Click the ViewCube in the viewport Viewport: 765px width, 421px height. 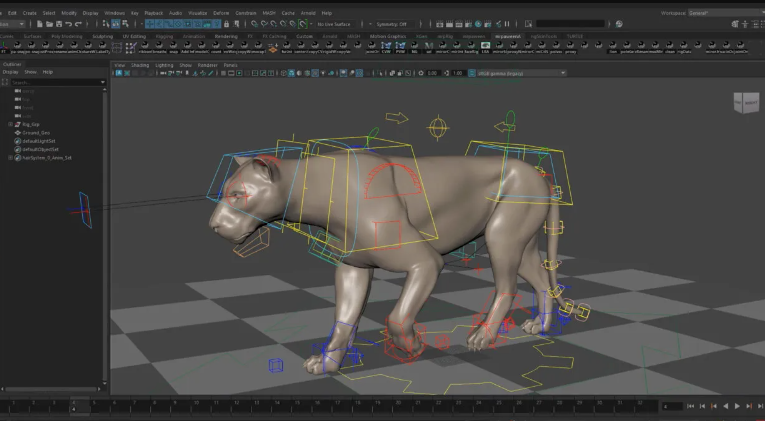(x=745, y=102)
